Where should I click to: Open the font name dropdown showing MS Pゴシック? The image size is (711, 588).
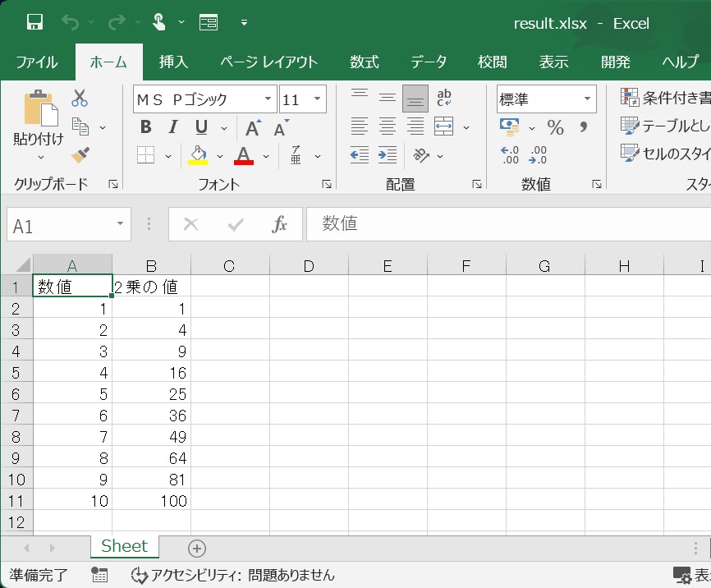268,98
